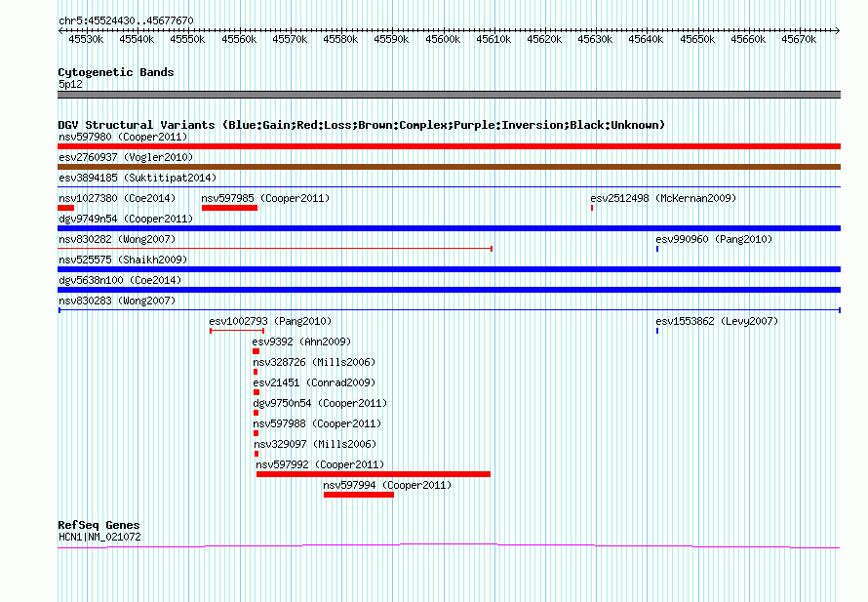Click the 45620k ruler tick label
This screenshot has height=602, width=868.
544,39
